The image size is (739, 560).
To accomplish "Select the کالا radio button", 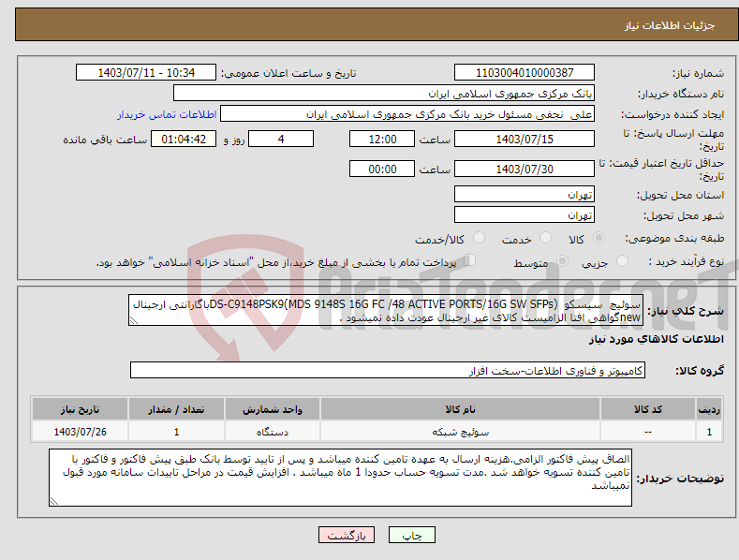I will pyautogui.click(x=599, y=238).
